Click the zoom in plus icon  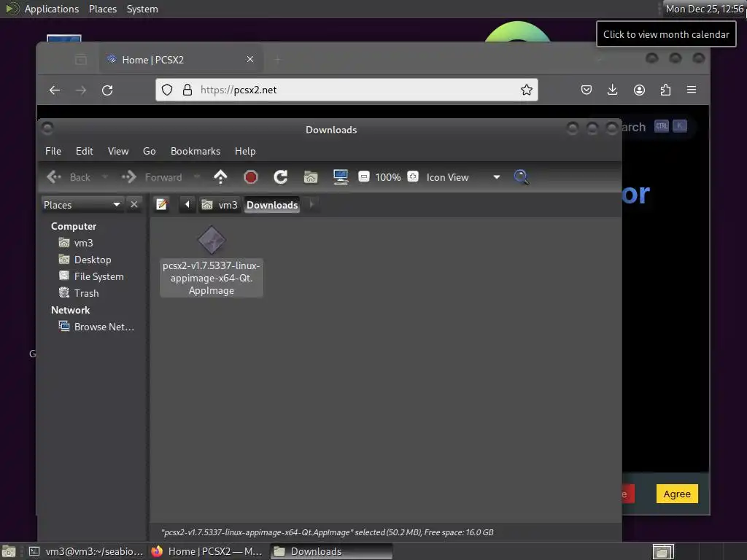pos(413,176)
